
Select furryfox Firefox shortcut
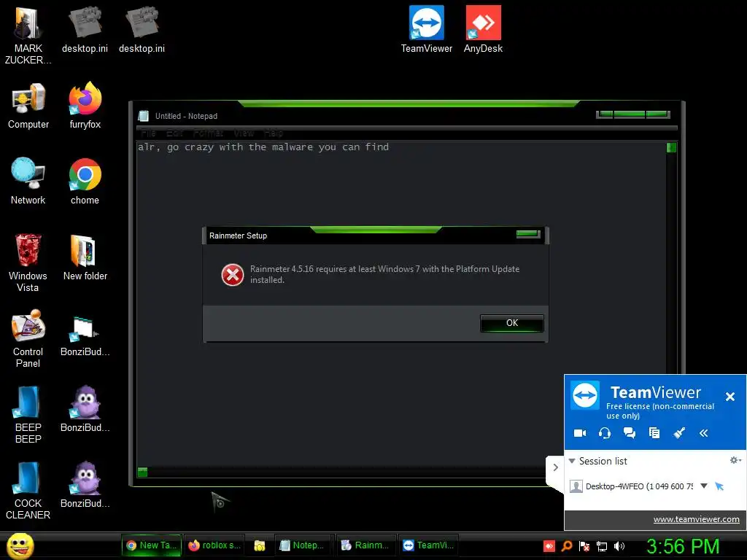[x=85, y=106]
